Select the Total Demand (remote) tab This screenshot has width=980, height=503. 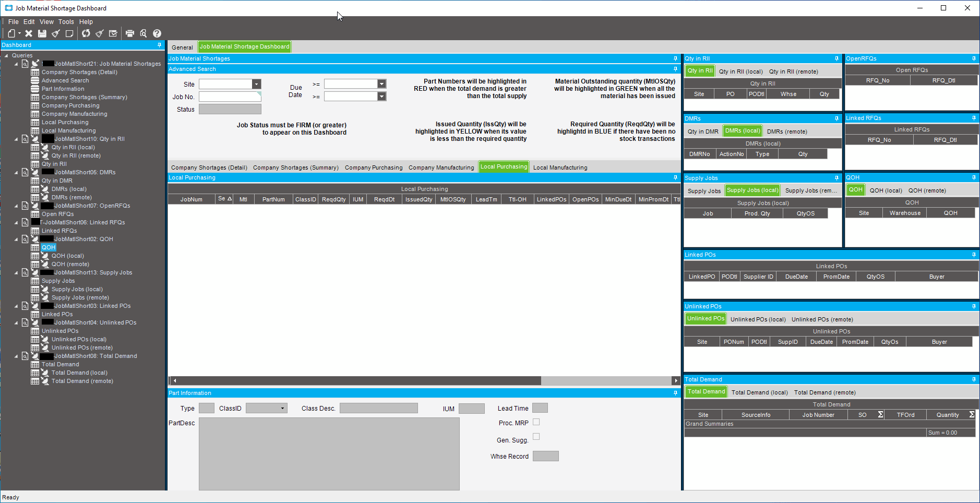click(825, 392)
